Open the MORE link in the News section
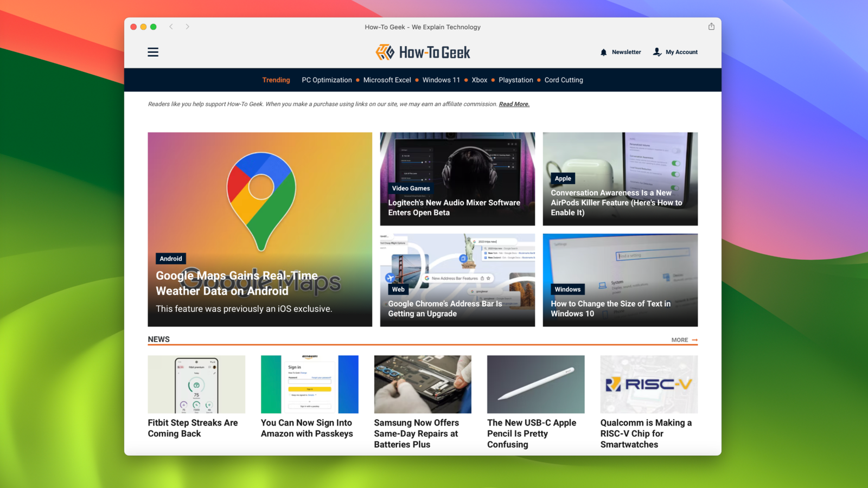This screenshot has height=488, width=868. coord(679,339)
